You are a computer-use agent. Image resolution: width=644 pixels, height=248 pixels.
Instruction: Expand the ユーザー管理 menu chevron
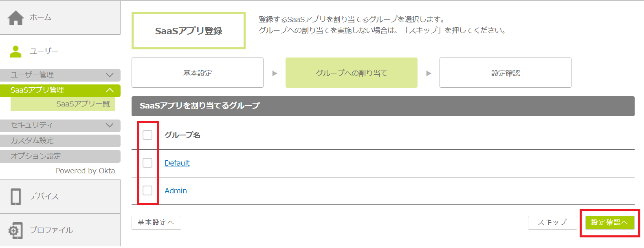click(x=110, y=75)
